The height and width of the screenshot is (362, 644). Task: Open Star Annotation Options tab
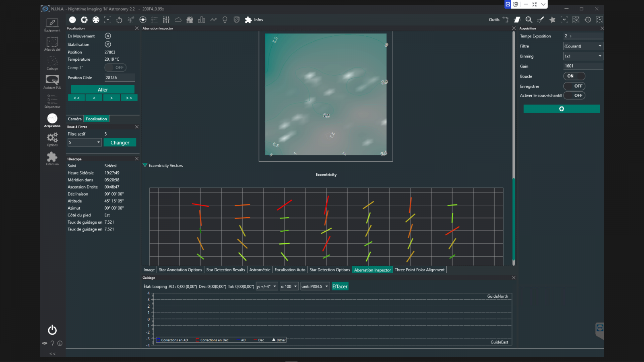point(180,270)
